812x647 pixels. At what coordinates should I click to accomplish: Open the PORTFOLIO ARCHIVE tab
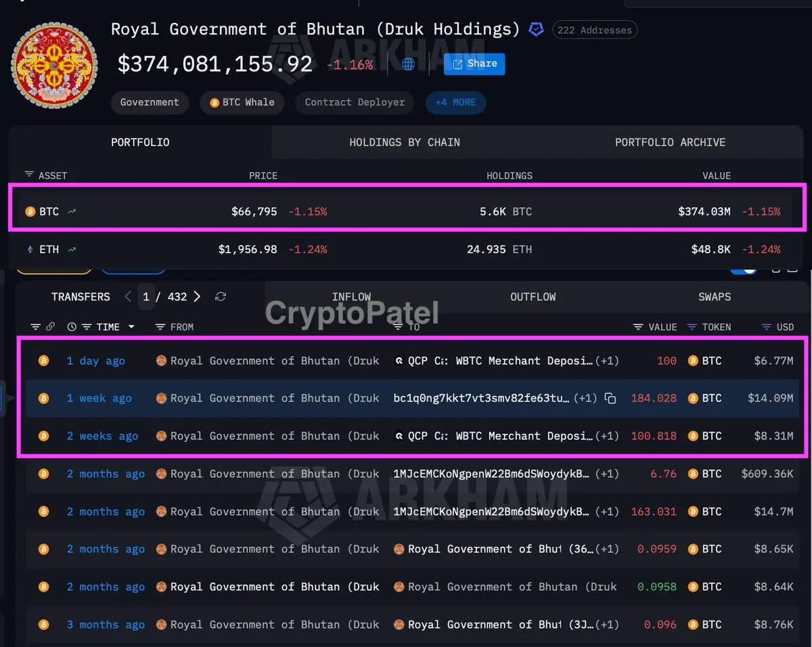pyautogui.click(x=670, y=142)
